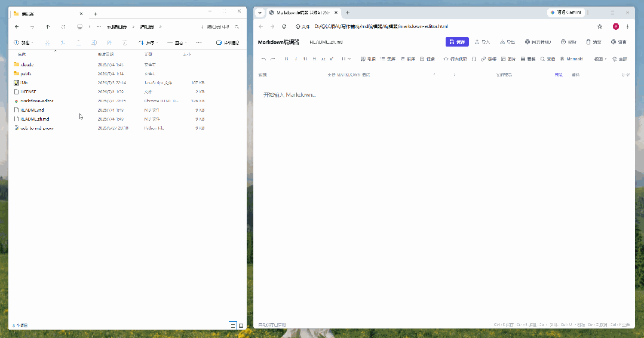Select the Source tab in preview pane
This screenshot has width=644, height=338.
pyautogui.click(x=576, y=75)
